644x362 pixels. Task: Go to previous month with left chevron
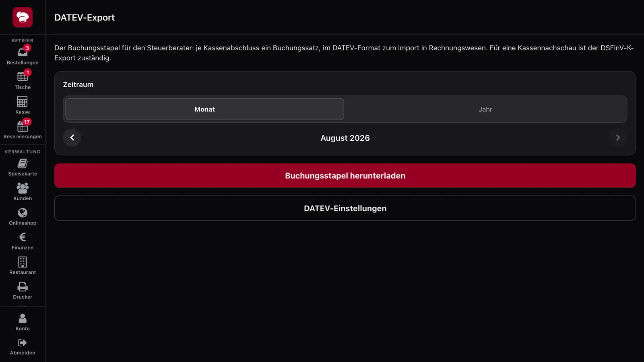pyautogui.click(x=72, y=138)
